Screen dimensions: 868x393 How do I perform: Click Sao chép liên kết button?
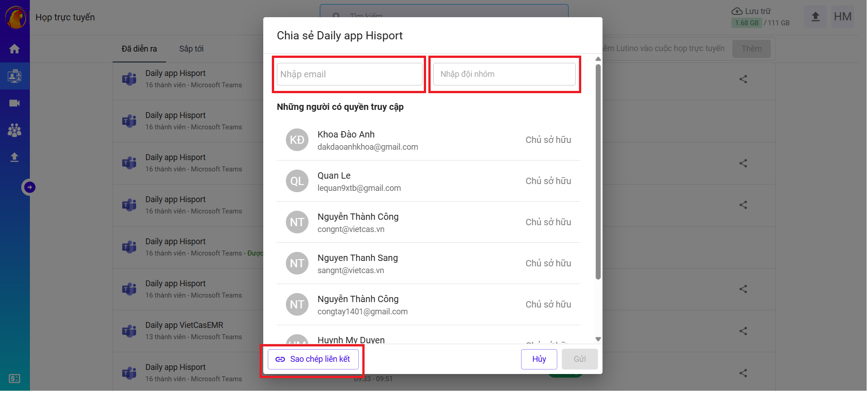coord(313,359)
